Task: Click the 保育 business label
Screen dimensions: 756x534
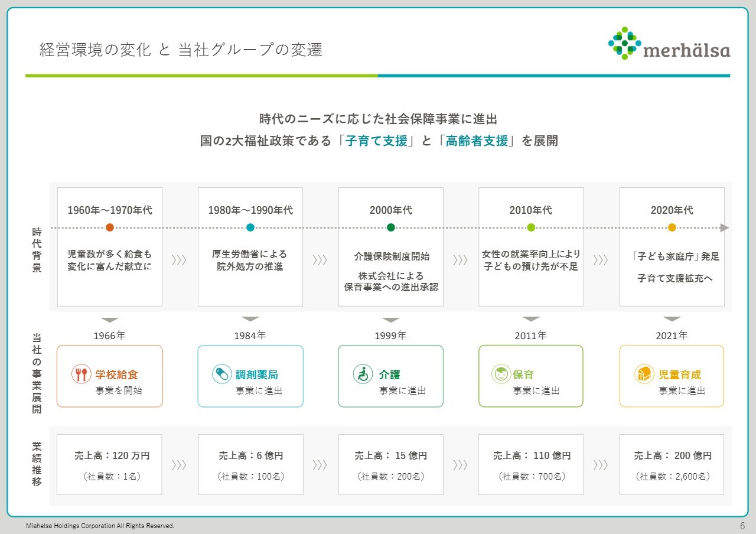Action: [x=523, y=375]
